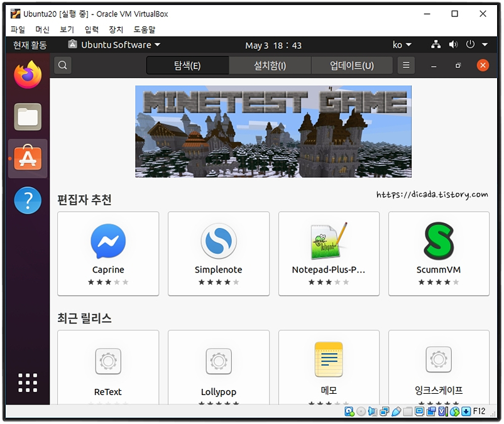Click the Minetest Game featured banner
This screenshot has width=504, height=424.
[x=273, y=131]
